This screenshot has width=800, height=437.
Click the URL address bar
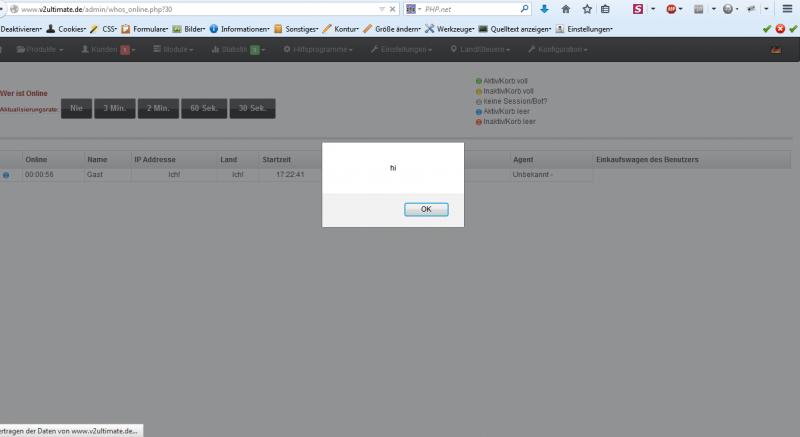tap(200, 9)
